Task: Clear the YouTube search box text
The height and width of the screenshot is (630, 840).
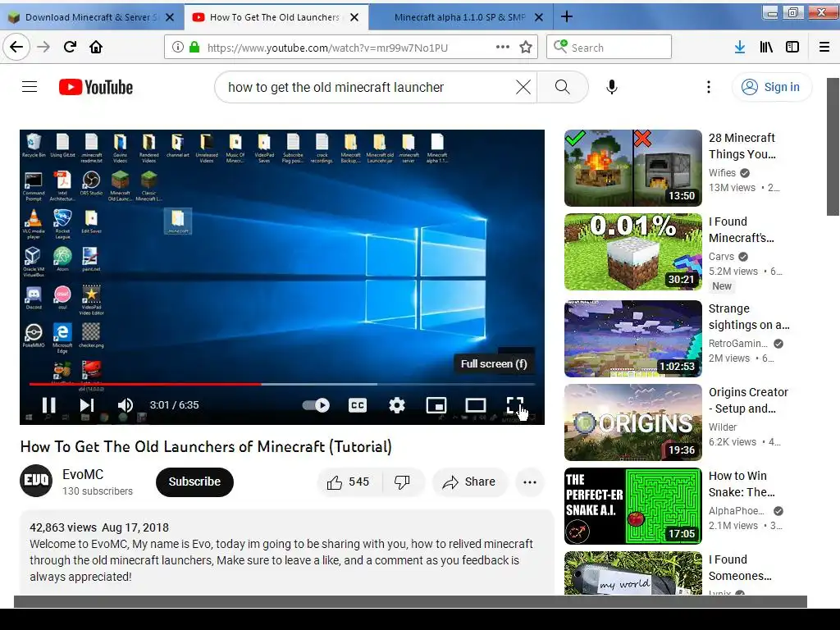Action: pos(523,87)
